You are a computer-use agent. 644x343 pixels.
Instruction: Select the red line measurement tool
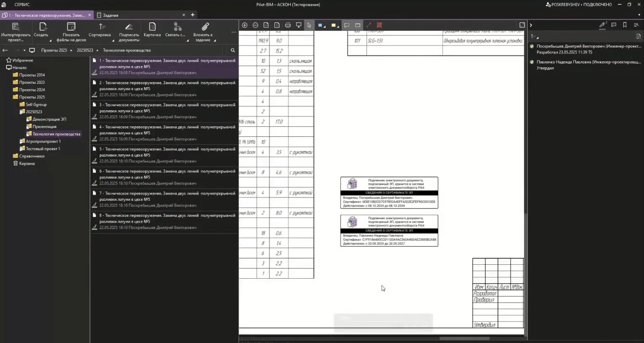coord(369,25)
